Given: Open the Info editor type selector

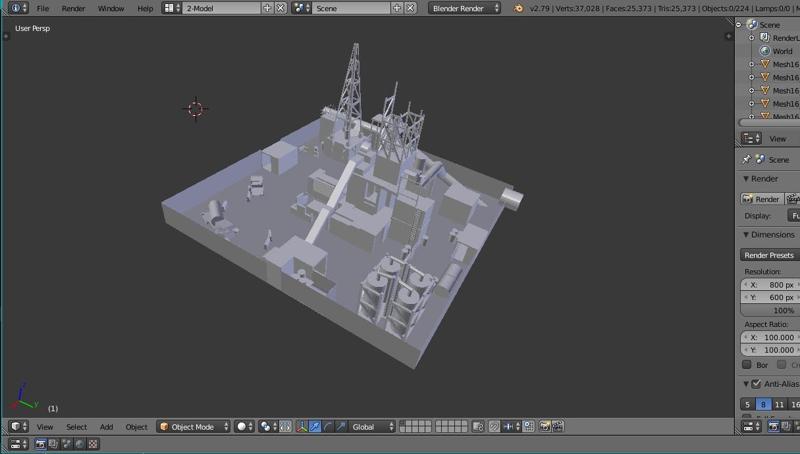Looking at the screenshot, I should coord(18,8).
